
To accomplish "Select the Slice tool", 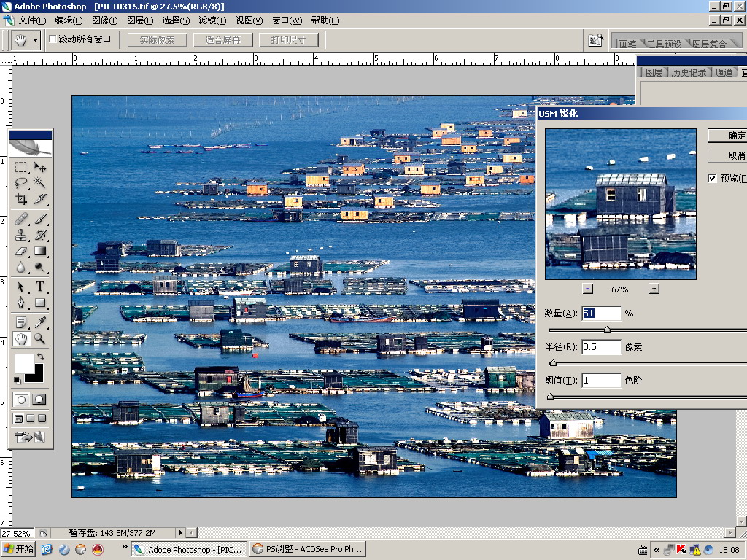I will pyautogui.click(x=40, y=198).
